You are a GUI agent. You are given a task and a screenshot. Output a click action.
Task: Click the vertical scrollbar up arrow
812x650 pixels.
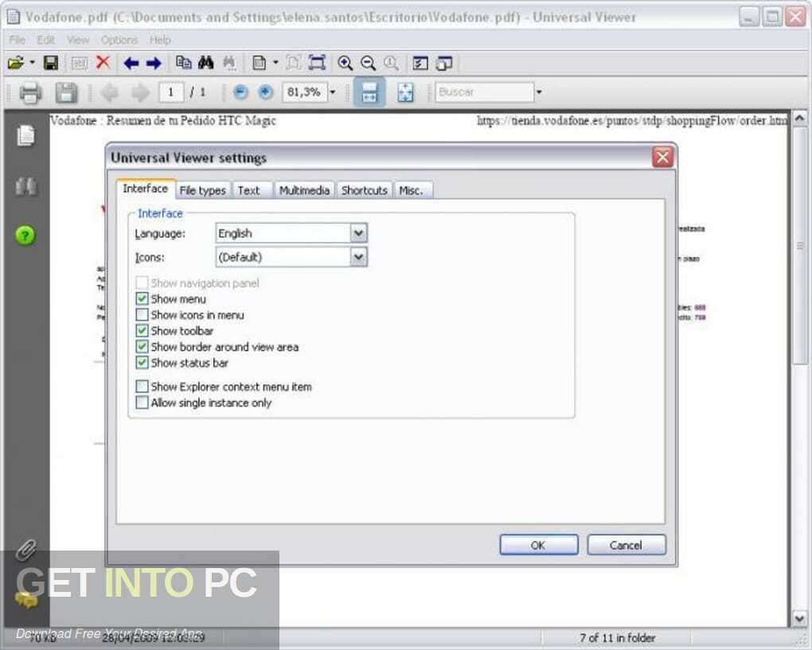tap(799, 119)
